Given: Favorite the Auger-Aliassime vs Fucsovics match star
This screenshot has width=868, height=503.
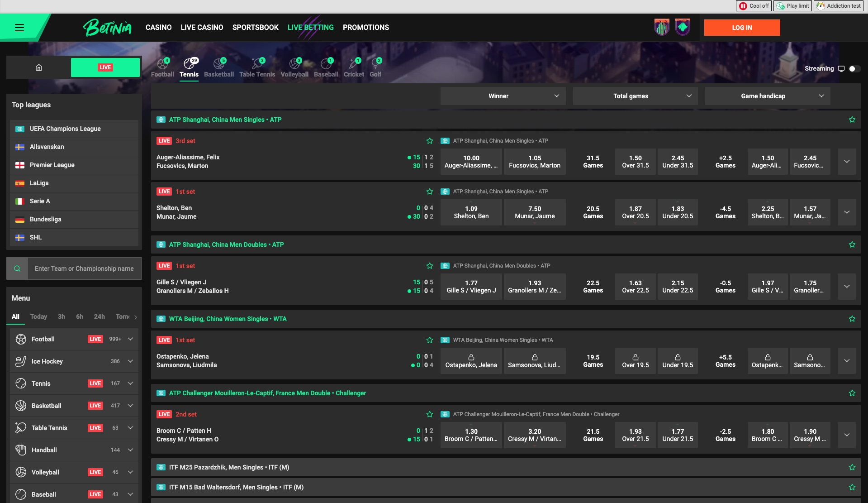Looking at the screenshot, I should (x=429, y=140).
